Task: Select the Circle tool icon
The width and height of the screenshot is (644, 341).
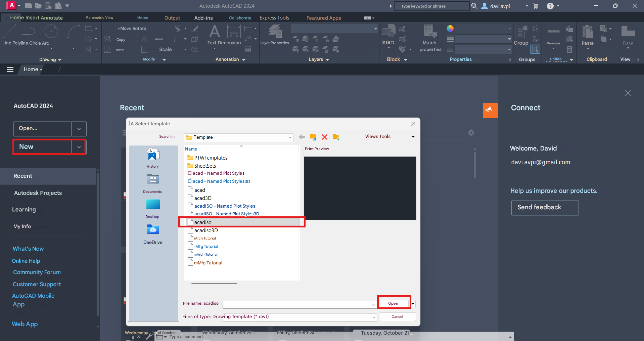Action: (51, 31)
